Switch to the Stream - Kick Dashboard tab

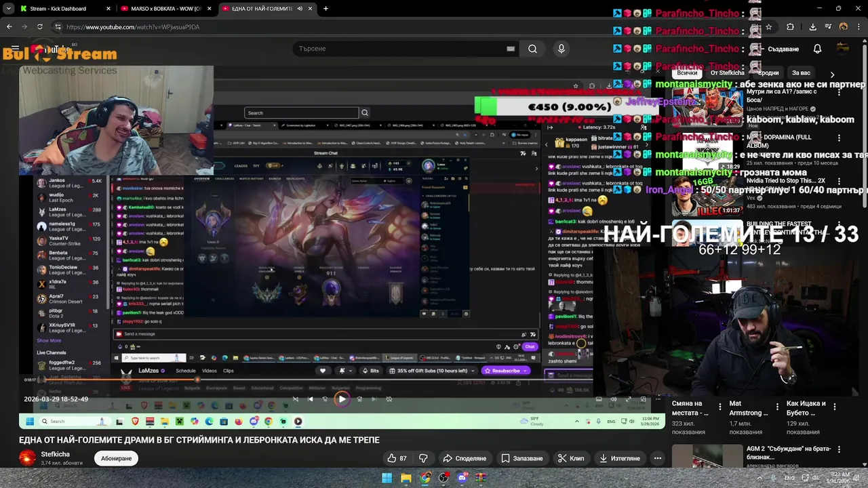pyautogui.click(x=59, y=9)
